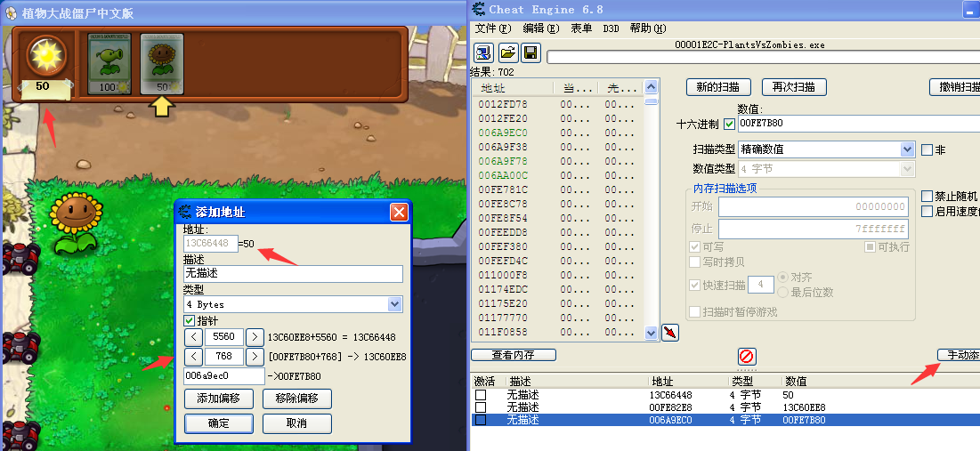Click the red no-entry clear list icon
The image size is (980, 451).
747,357
